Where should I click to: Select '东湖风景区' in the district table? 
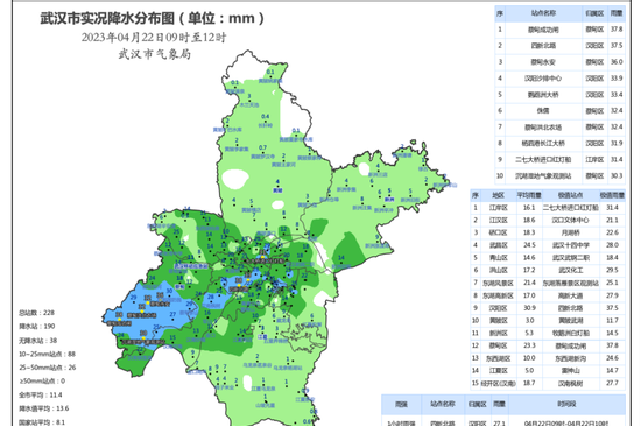pos(498,283)
